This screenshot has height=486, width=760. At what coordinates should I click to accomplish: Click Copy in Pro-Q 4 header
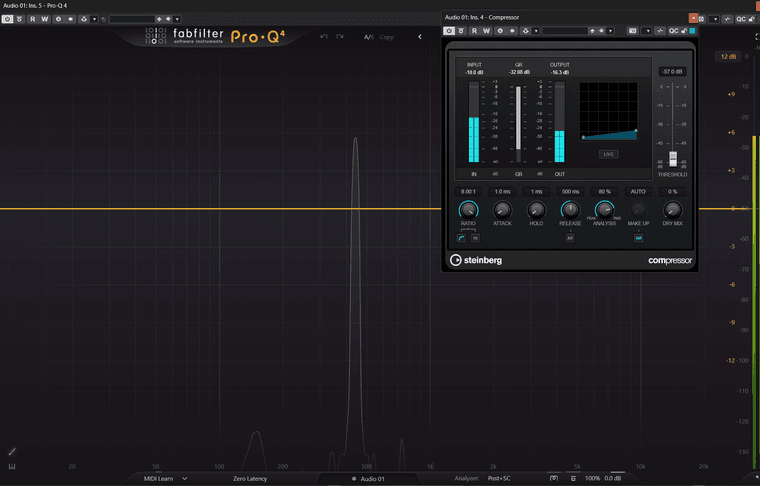pyautogui.click(x=386, y=37)
